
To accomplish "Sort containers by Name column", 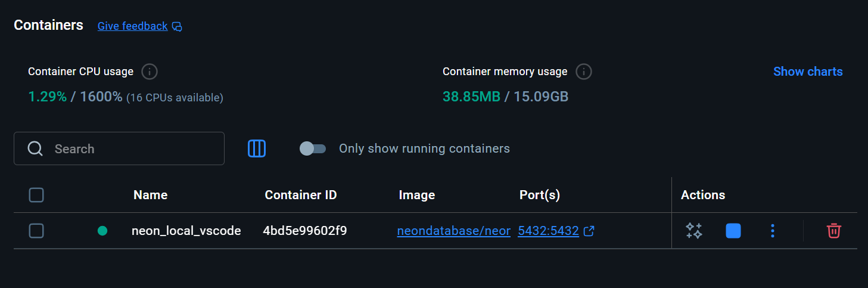I will pos(150,195).
